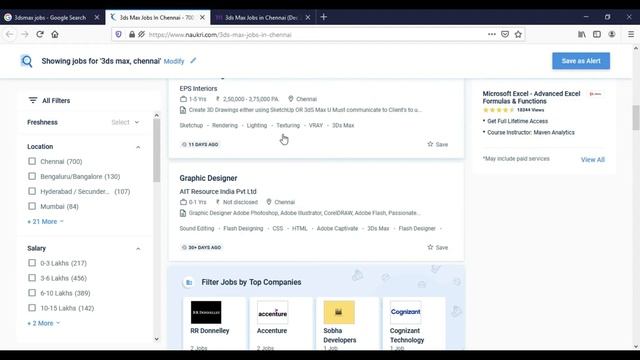This screenshot has height=360, width=640.
Task: Click the Adobe Captivate skill tag
Action: coord(337,228)
